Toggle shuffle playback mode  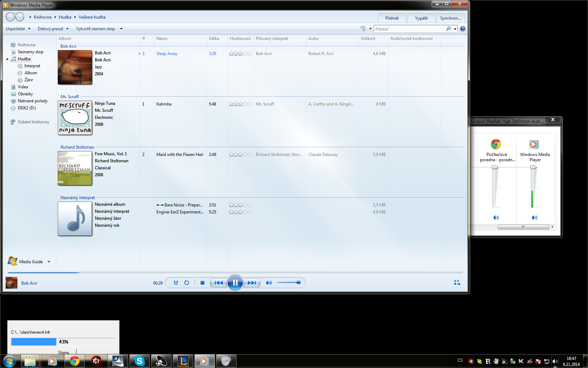click(176, 283)
